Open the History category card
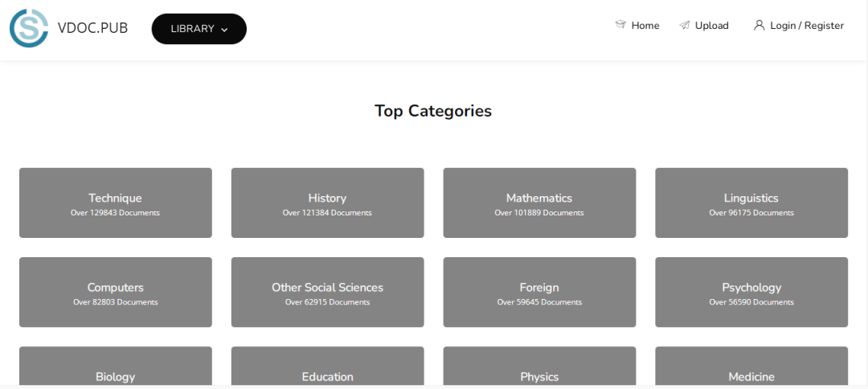868x389 pixels. [327, 203]
